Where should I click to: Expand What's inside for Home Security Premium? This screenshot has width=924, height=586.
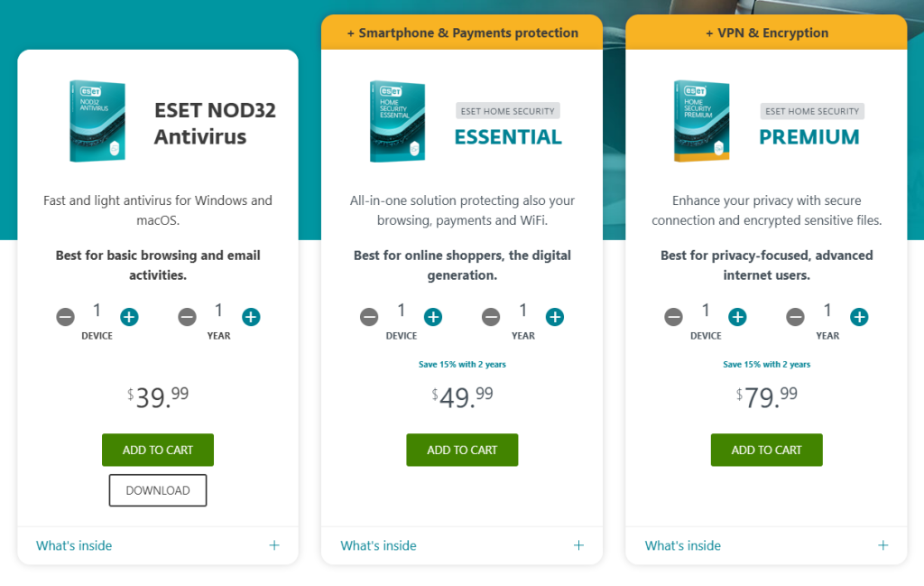coord(681,545)
